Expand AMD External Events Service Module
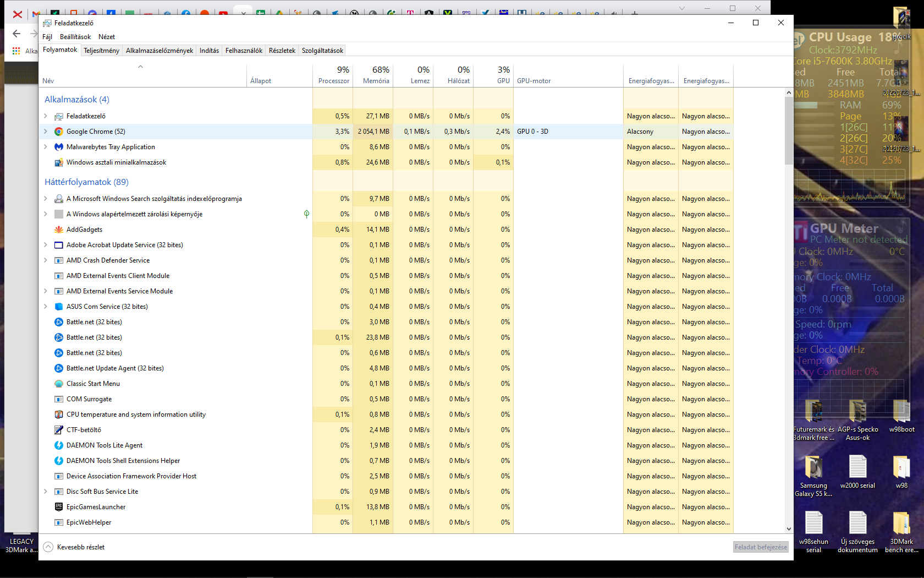 pyautogui.click(x=46, y=291)
